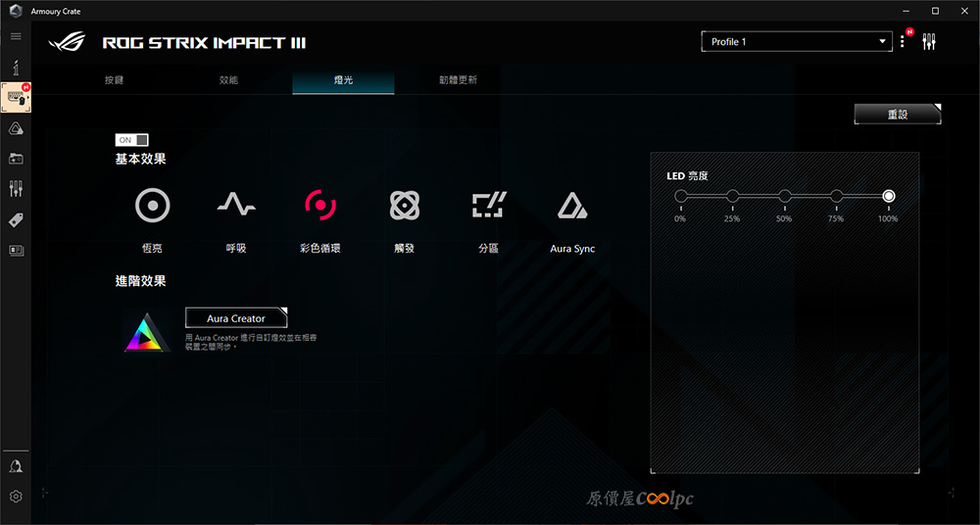980x525 pixels.
Task: Click the Aura Creator rainbow triangle logo
Action: coord(148,332)
